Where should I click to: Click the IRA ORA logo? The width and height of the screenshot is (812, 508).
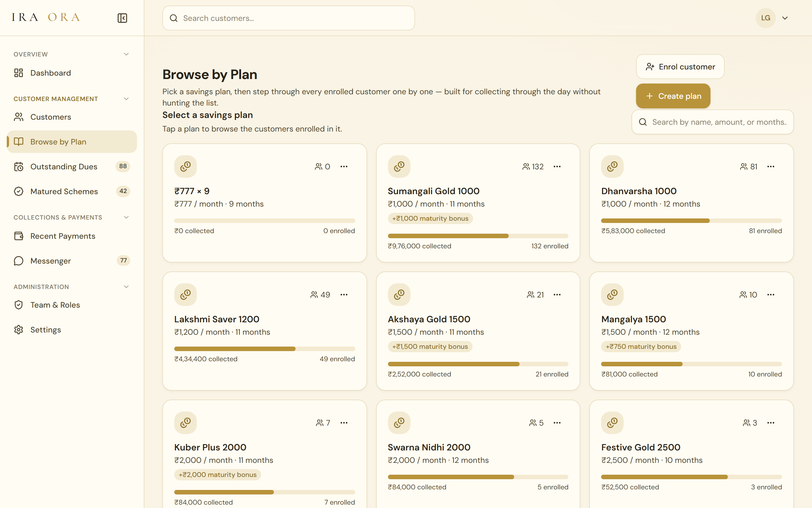46,17
